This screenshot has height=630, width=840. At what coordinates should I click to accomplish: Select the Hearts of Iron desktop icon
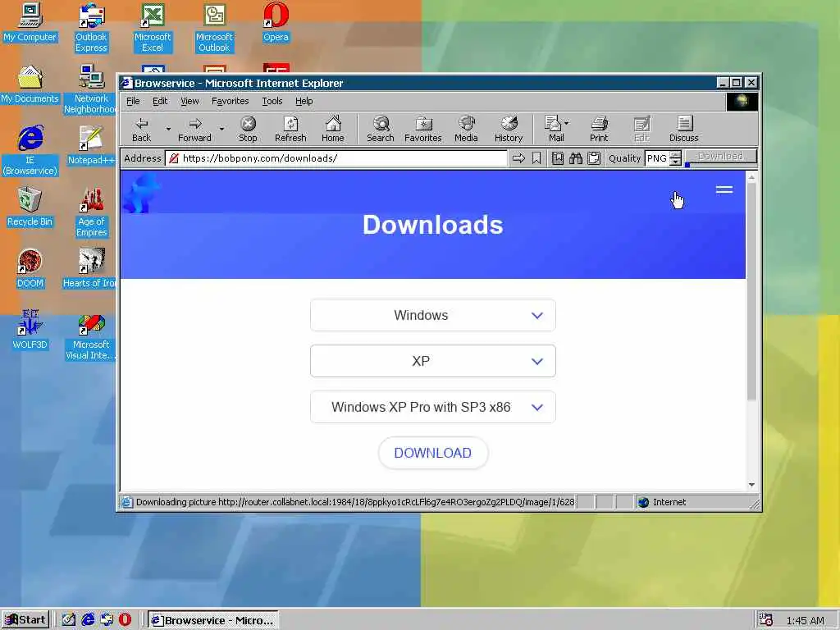coord(89,268)
